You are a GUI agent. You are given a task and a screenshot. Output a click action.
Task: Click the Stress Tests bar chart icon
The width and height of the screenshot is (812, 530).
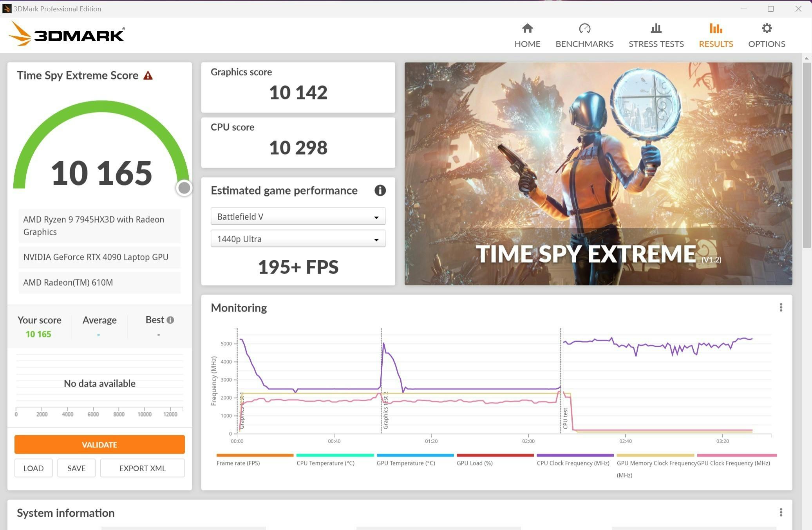point(656,28)
